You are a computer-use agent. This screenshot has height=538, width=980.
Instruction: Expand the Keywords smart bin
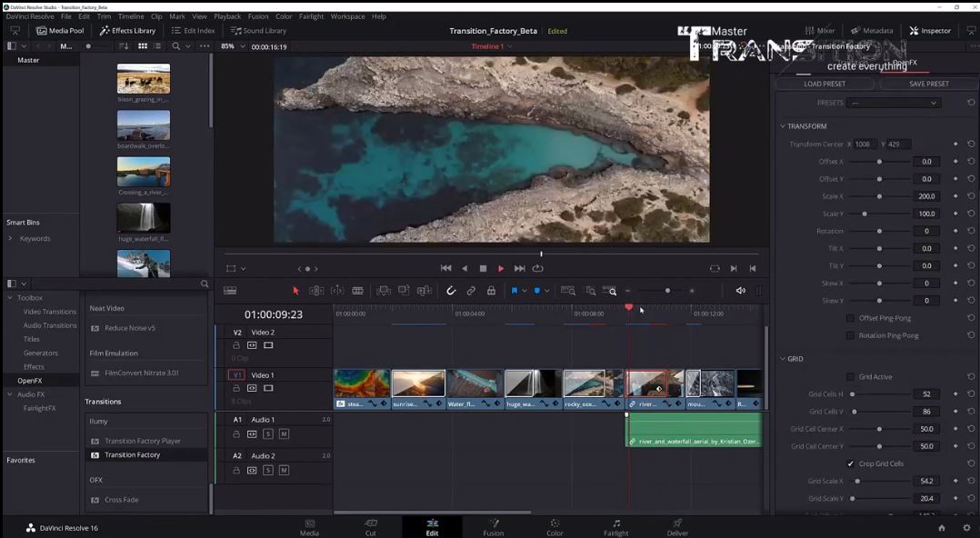tap(10, 238)
